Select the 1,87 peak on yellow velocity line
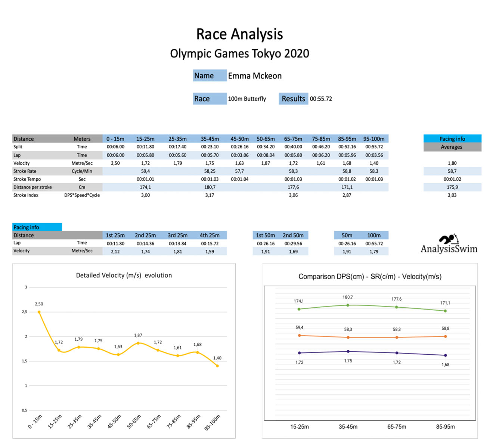This screenshot has width=493, height=448. pos(138,343)
